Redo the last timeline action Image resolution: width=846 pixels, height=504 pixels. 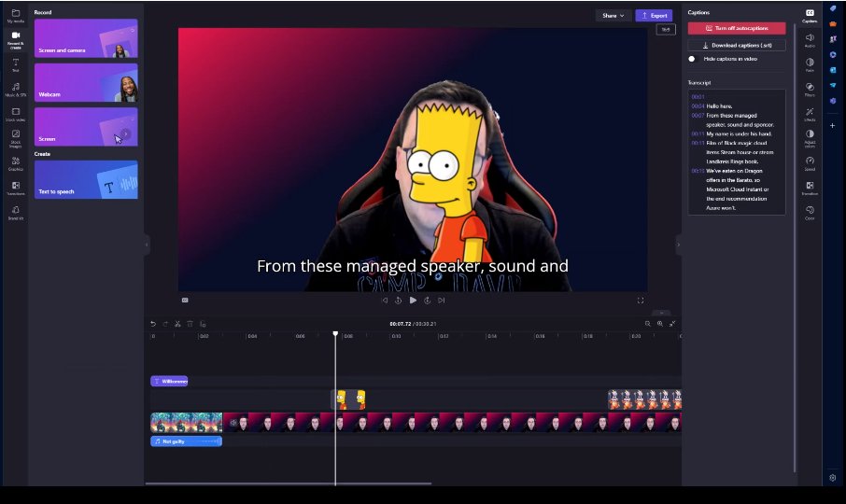point(165,324)
